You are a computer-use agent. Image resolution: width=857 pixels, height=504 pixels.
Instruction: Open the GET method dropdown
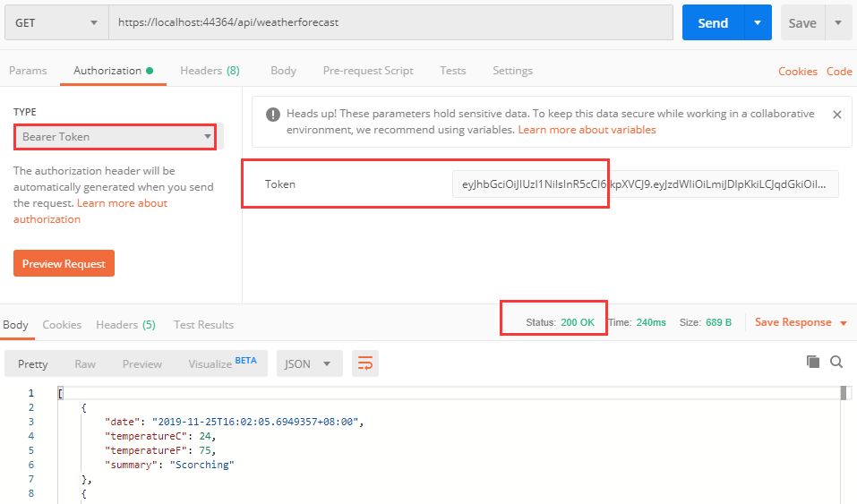click(x=56, y=22)
